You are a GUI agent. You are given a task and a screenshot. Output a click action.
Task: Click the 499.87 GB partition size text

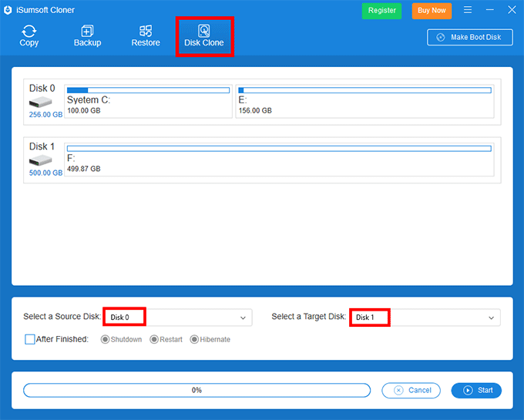coord(83,169)
